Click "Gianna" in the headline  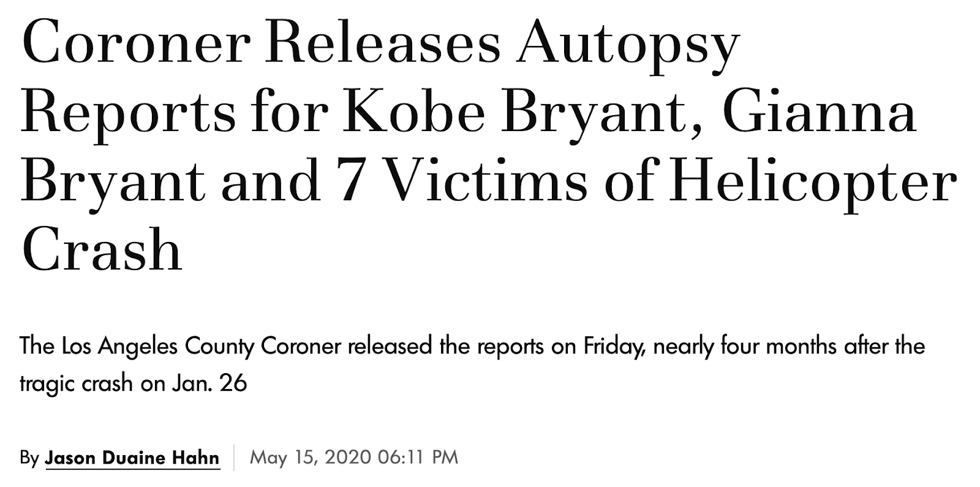point(818,113)
